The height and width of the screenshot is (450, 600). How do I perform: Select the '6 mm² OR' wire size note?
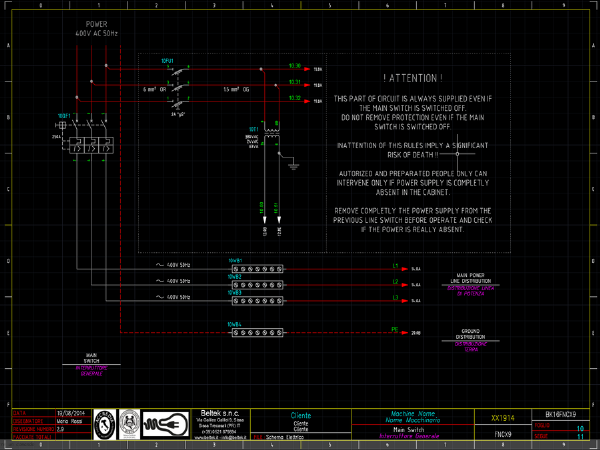[x=155, y=89]
